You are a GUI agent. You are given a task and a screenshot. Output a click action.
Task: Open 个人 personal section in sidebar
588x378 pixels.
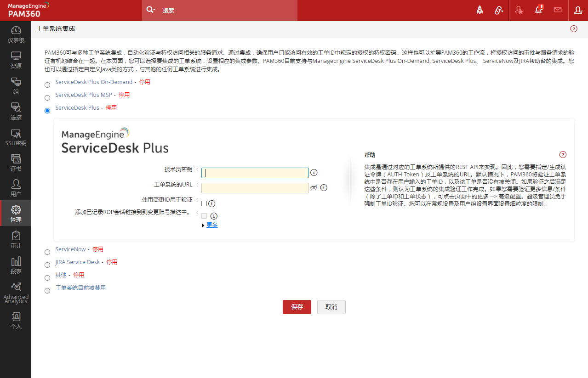pyautogui.click(x=16, y=321)
